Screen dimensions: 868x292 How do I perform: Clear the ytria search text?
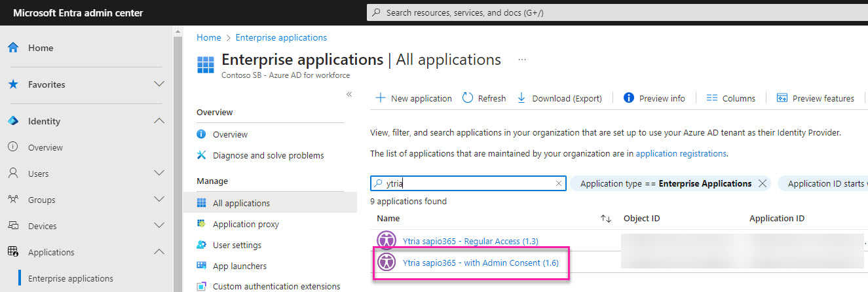click(558, 184)
